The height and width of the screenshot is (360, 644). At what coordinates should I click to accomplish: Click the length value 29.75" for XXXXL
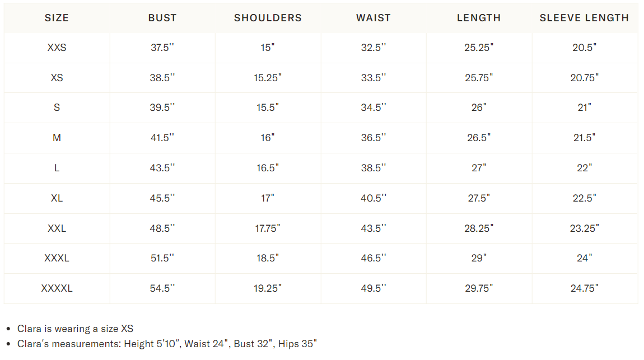(479, 288)
